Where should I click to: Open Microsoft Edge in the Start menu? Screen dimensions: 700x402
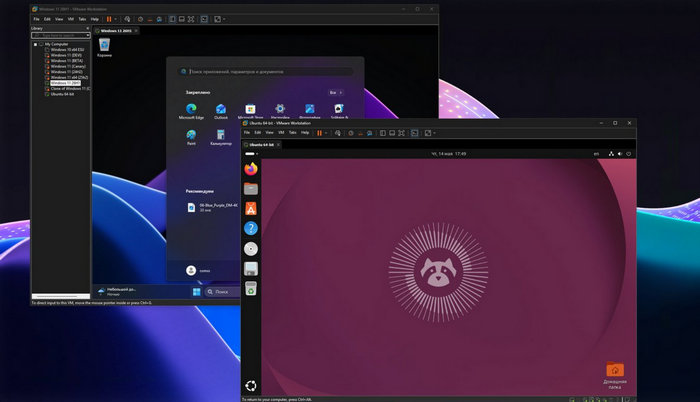191,111
